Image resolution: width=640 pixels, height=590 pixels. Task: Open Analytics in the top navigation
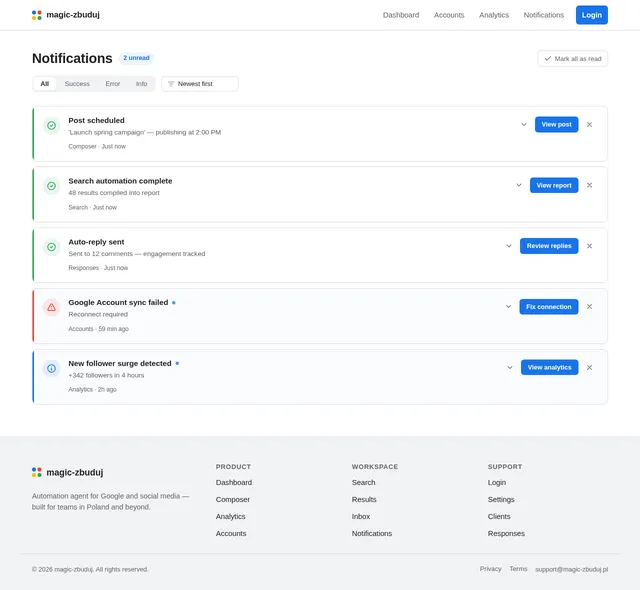pos(494,15)
